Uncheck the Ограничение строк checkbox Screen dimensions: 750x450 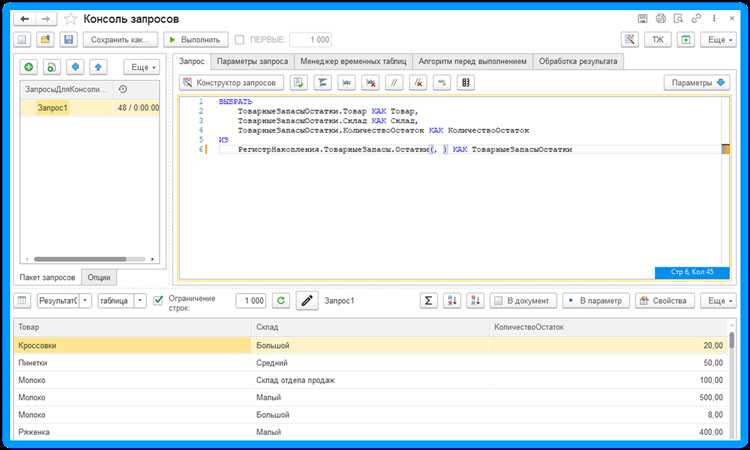point(158,300)
